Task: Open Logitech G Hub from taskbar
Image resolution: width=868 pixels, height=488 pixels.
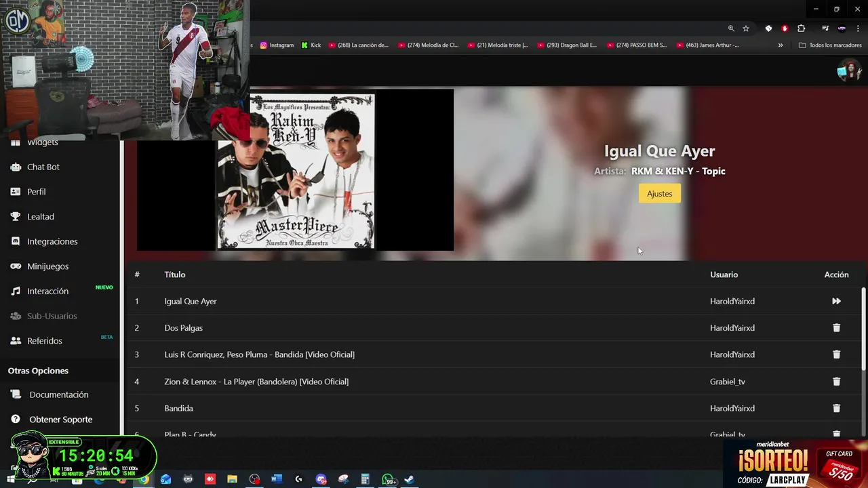Action: (x=298, y=479)
